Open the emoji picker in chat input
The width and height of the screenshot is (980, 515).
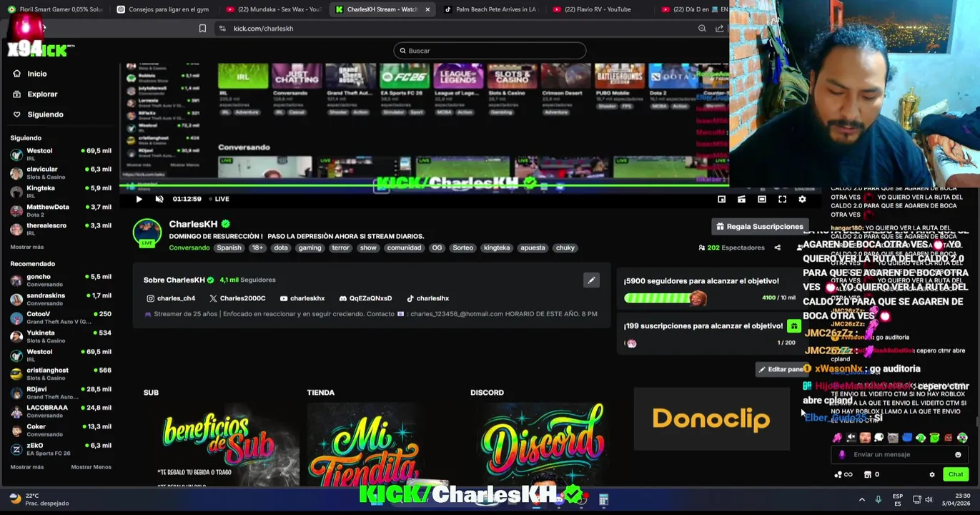958,454
